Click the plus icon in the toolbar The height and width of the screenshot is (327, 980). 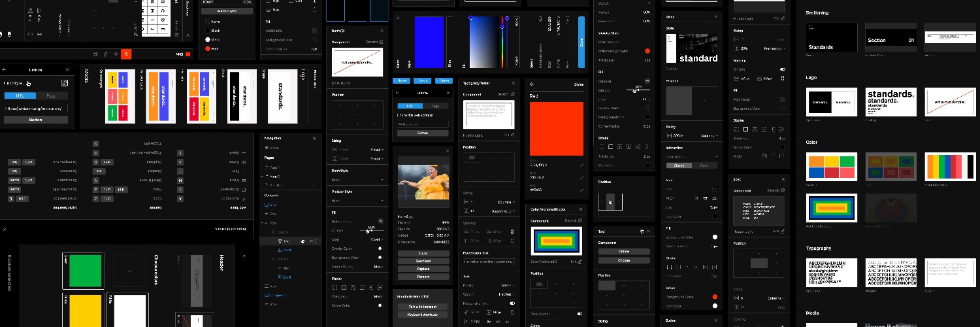pos(116,54)
